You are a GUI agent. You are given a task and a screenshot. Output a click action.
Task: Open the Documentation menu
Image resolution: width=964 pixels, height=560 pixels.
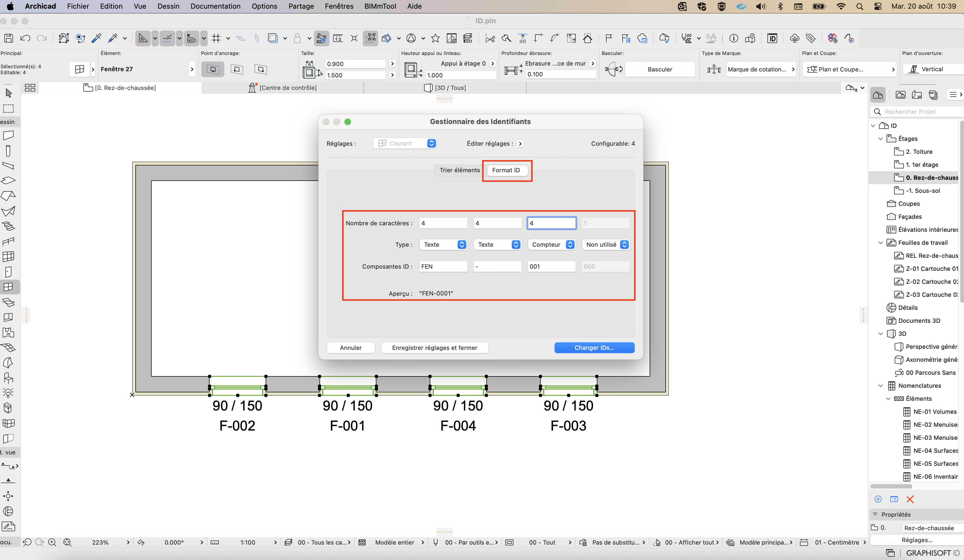[x=215, y=6]
